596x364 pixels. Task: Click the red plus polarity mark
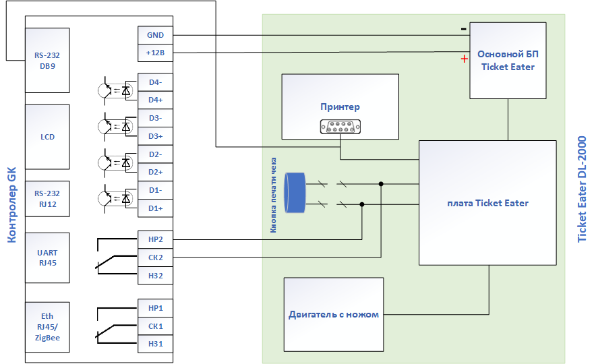(x=464, y=59)
